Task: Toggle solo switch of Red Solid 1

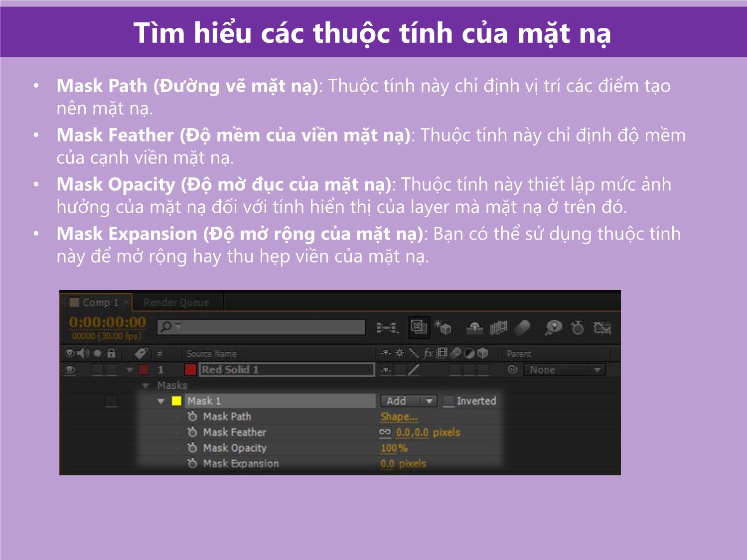Action: tap(98, 370)
